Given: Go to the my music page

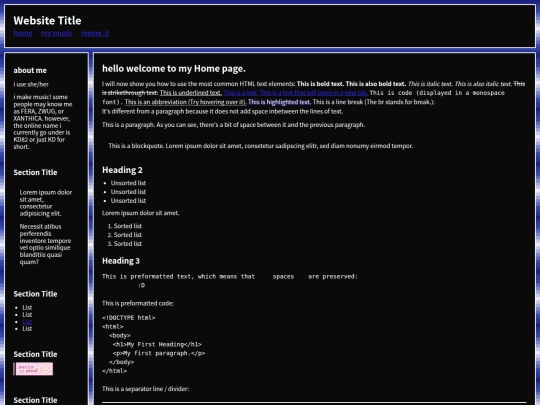Looking at the screenshot, I should [56, 33].
